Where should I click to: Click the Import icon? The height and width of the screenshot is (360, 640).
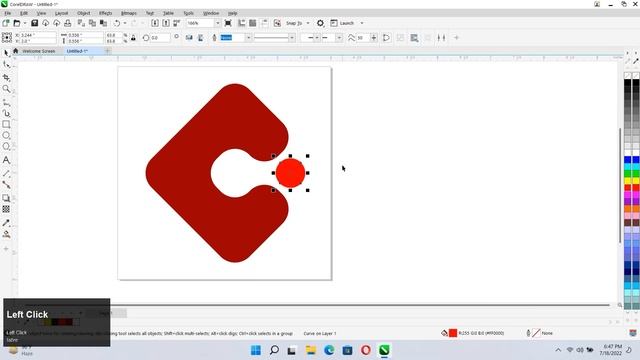coord(155,23)
